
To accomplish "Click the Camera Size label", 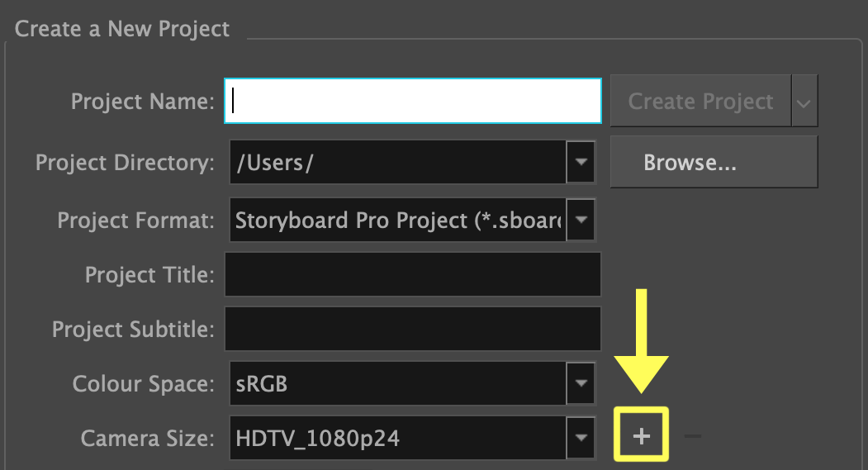I will tap(148, 438).
